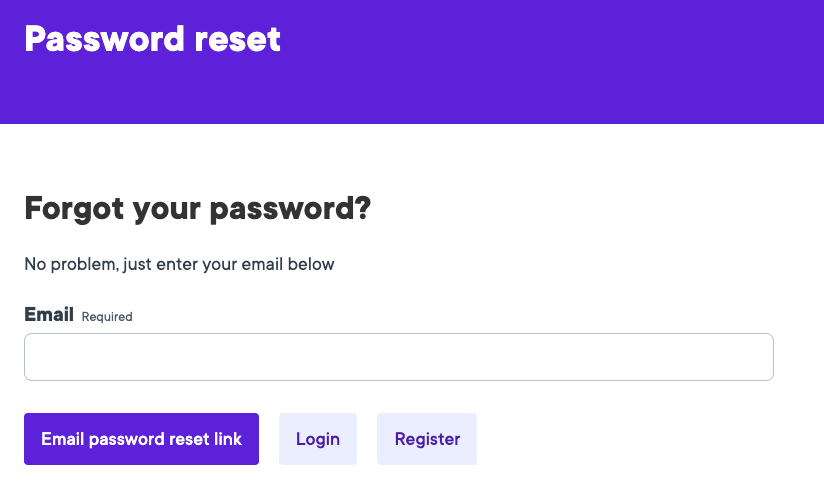Image resolution: width=824 pixels, height=489 pixels.
Task: Choose the light purple Login button
Action: pos(318,439)
